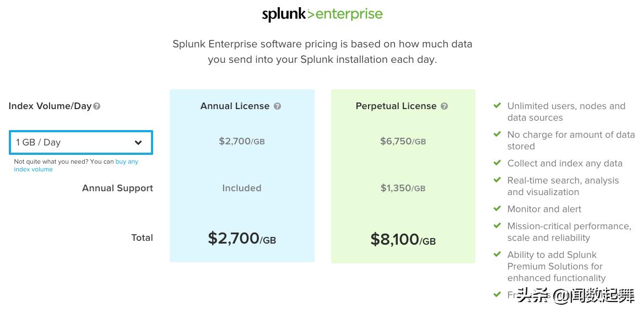Click checkmark beside No charge for data stored

(497, 134)
